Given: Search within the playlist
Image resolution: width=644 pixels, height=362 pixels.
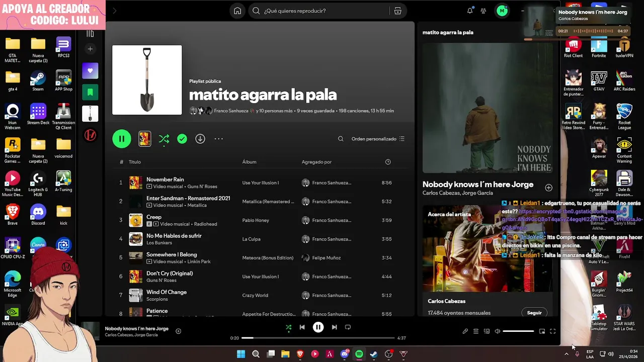Looking at the screenshot, I should click(341, 139).
